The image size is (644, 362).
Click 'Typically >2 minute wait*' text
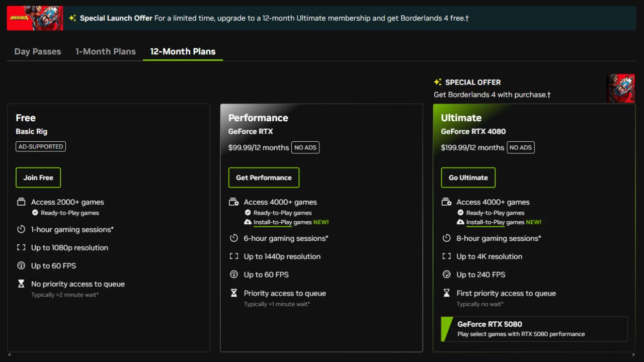pos(65,295)
